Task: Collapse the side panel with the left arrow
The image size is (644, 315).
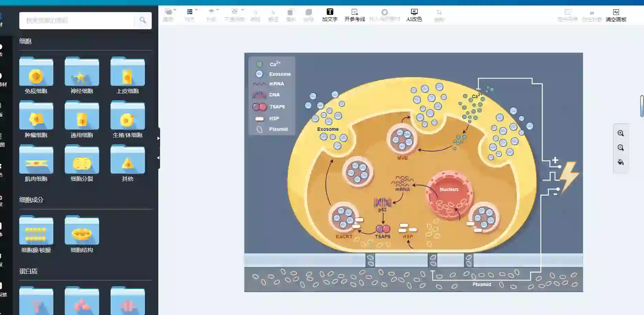Action: click(x=158, y=158)
